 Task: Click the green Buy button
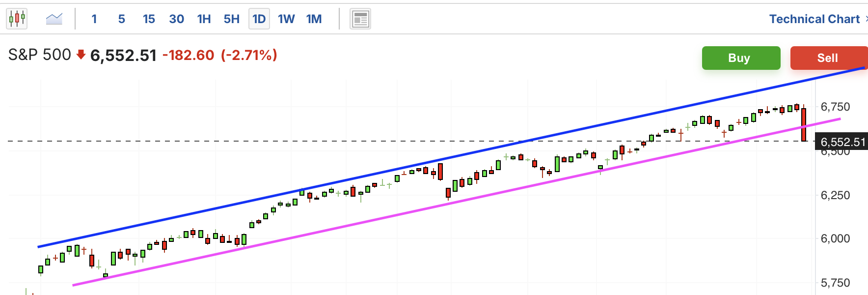[x=741, y=58]
